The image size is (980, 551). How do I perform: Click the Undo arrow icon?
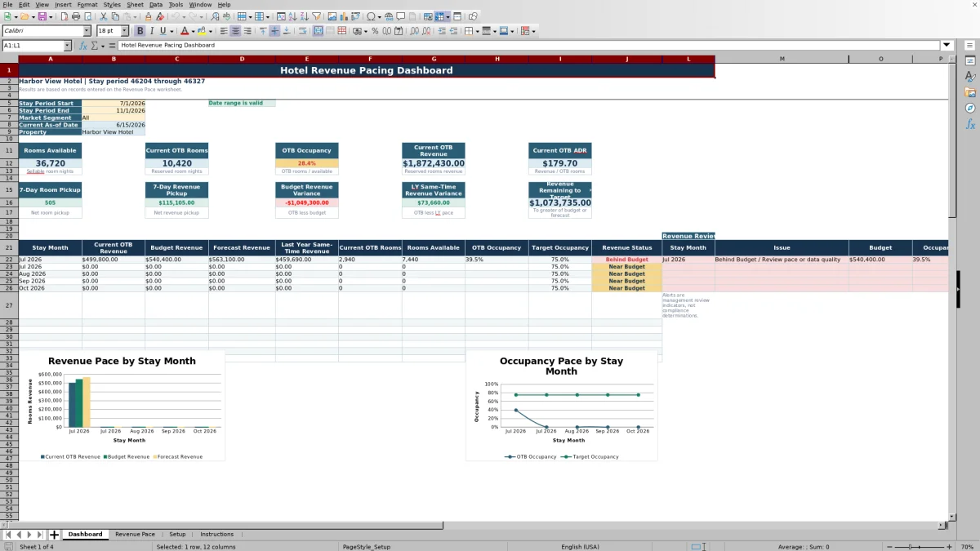[176, 16]
